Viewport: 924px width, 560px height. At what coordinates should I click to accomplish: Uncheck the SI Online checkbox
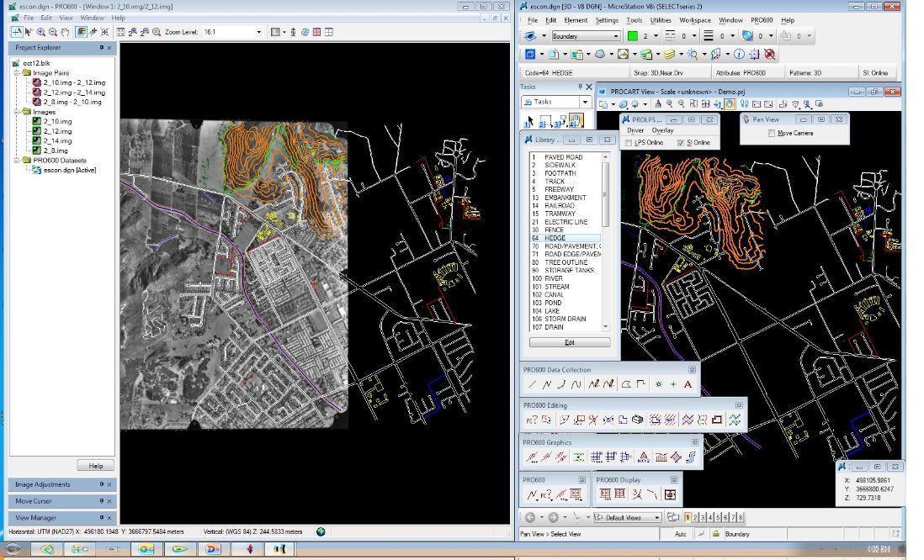[680, 143]
